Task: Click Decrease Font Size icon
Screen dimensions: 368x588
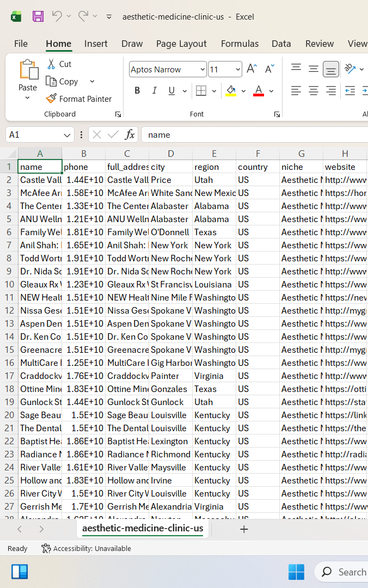Action: tap(269, 69)
